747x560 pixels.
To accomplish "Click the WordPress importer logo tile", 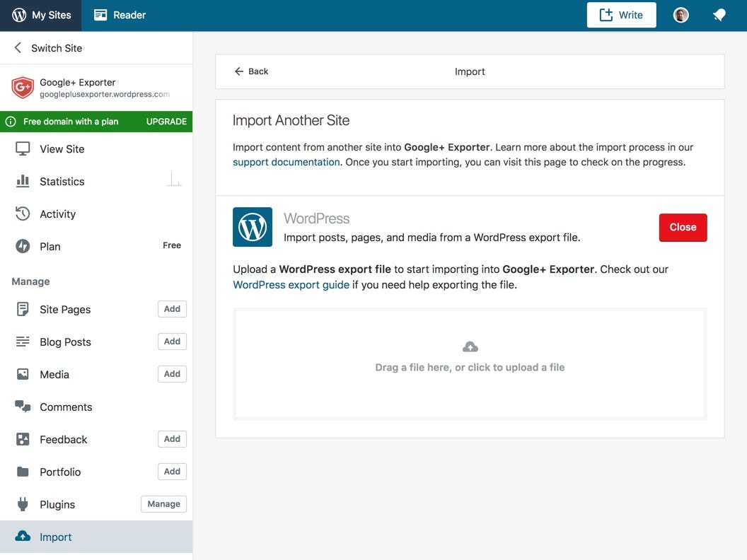I will pos(253,227).
